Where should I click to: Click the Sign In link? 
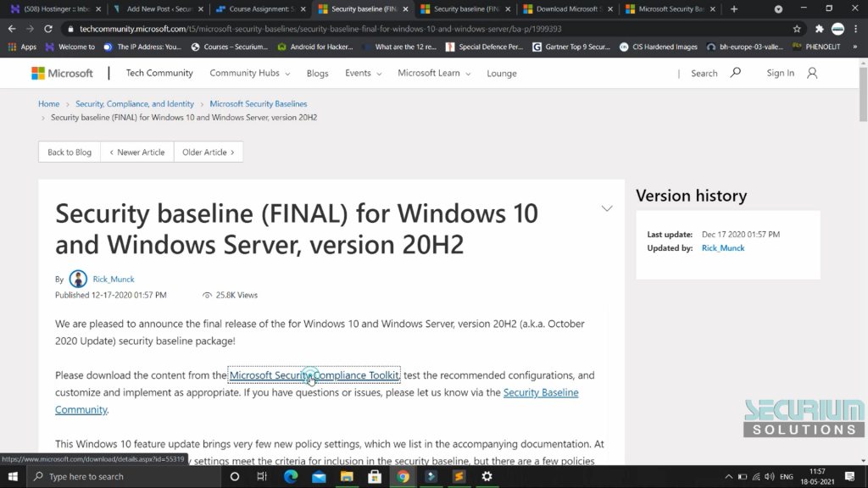780,73
